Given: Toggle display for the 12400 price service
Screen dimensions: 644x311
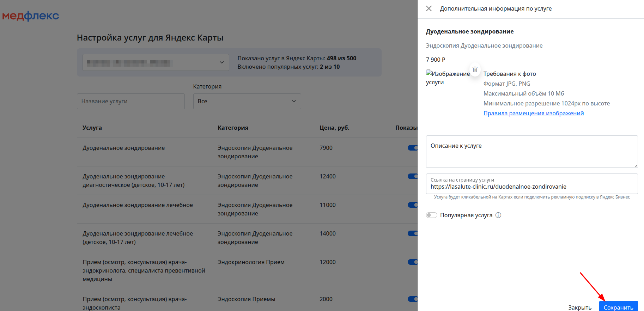Looking at the screenshot, I should [412, 176].
